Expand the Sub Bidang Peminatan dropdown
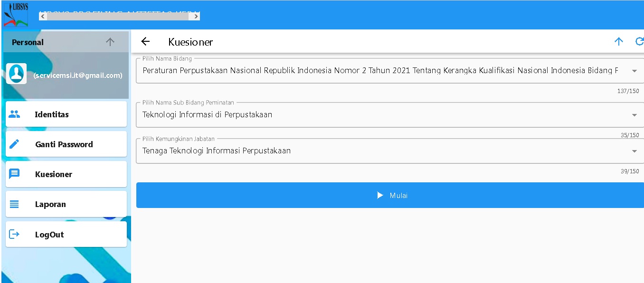644x283 pixels. click(634, 115)
